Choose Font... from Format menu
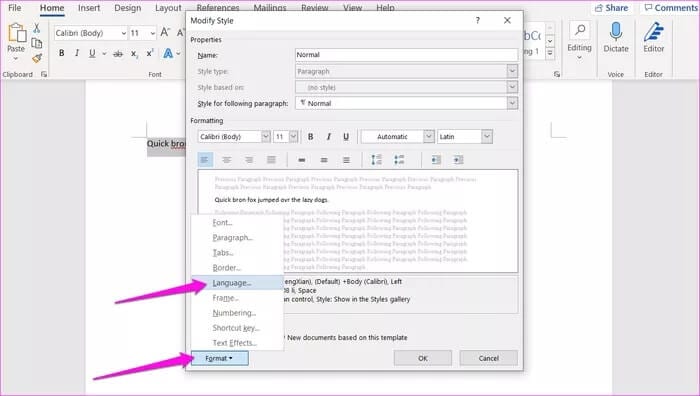This screenshot has width=700, height=396. pyautogui.click(x=238, y=222)
